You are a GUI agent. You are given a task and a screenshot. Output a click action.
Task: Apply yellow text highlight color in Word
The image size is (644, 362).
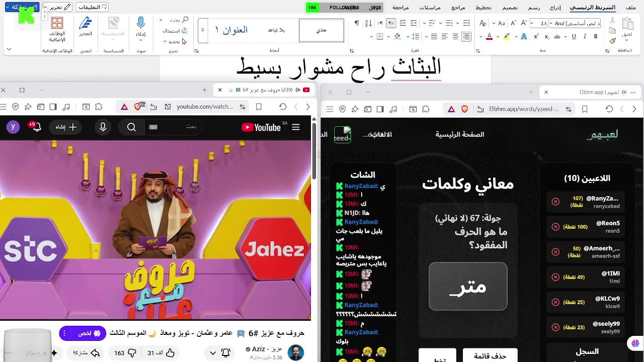[507, 36]
